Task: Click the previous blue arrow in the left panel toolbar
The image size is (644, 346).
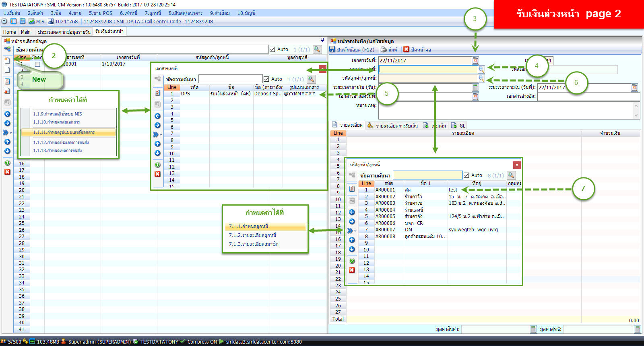Action: pyautogui.click(x=7, y=114)
